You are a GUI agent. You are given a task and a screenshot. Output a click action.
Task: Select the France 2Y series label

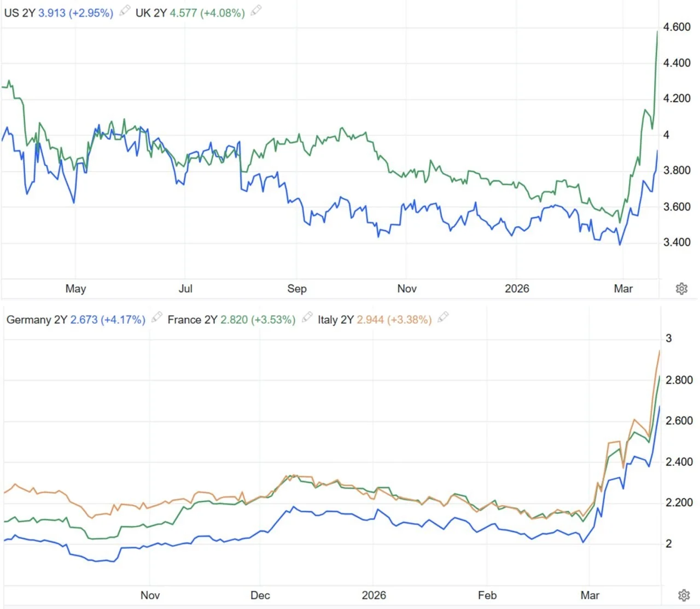click(x=192, y=320)
